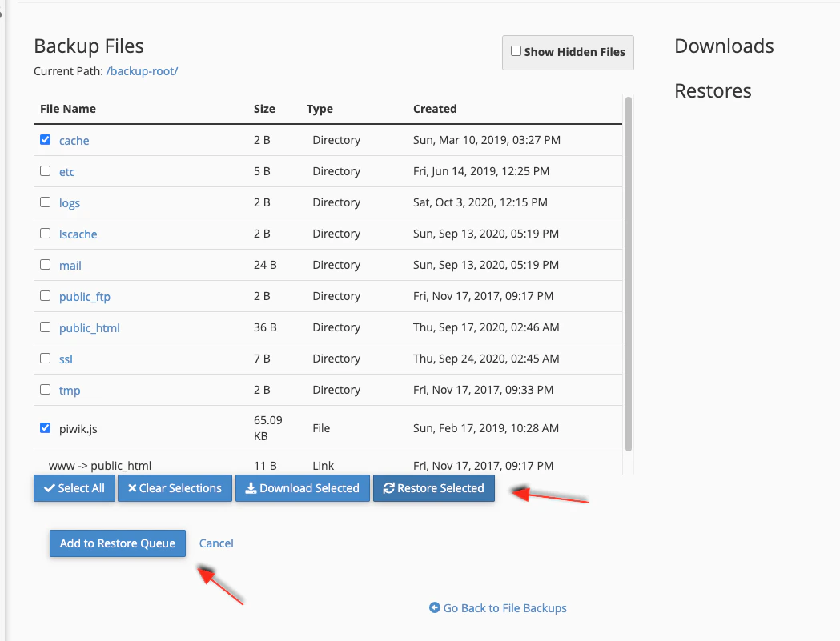The width and height of the screenshot is (840, 641).
Task: Check the public_html directory checkbox
Action: (x=45, y=327)
